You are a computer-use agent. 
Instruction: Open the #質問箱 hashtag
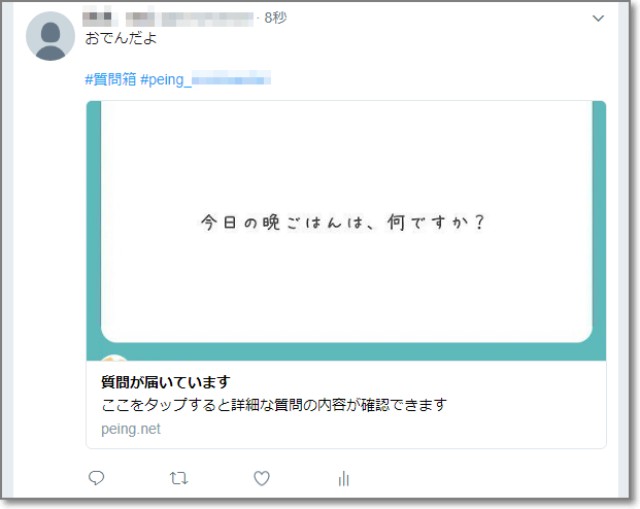110,79
